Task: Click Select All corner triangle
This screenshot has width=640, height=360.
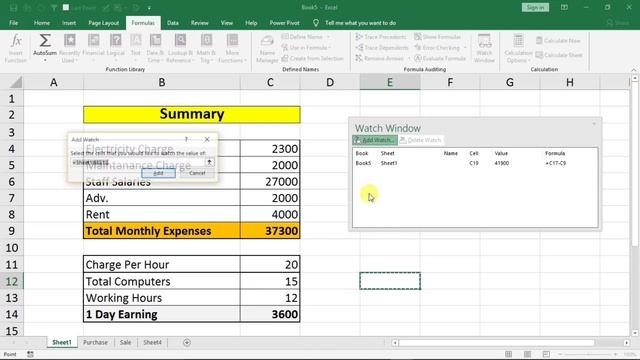Action: pos(16,83)
